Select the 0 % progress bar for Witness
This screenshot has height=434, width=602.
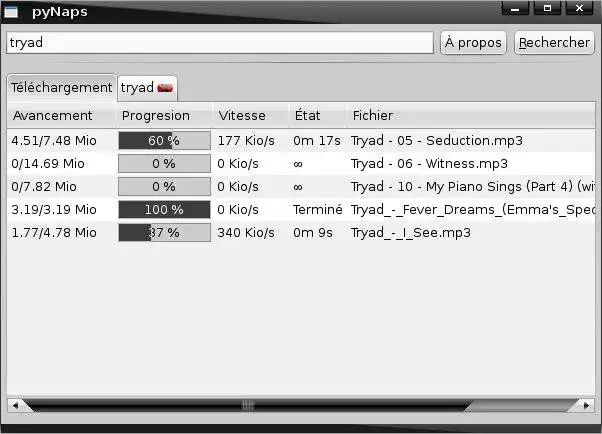164,164
